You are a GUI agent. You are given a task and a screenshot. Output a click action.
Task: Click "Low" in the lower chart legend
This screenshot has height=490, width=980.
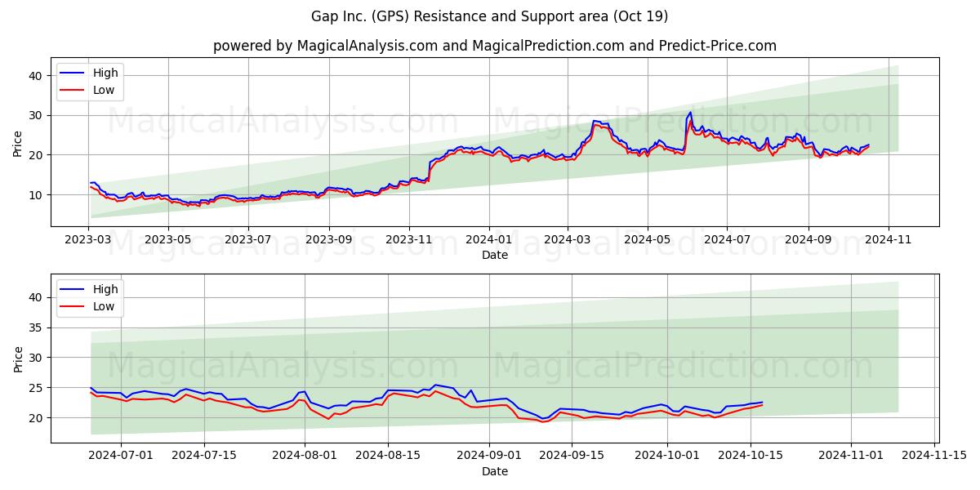point(104,306)
